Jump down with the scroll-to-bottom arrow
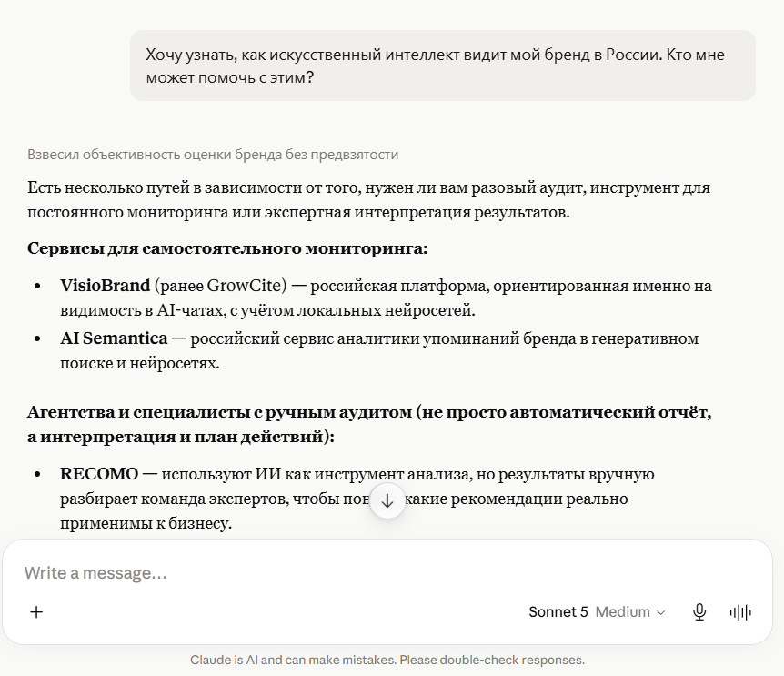This screenshot has width=784, height=676. [387, 500]
